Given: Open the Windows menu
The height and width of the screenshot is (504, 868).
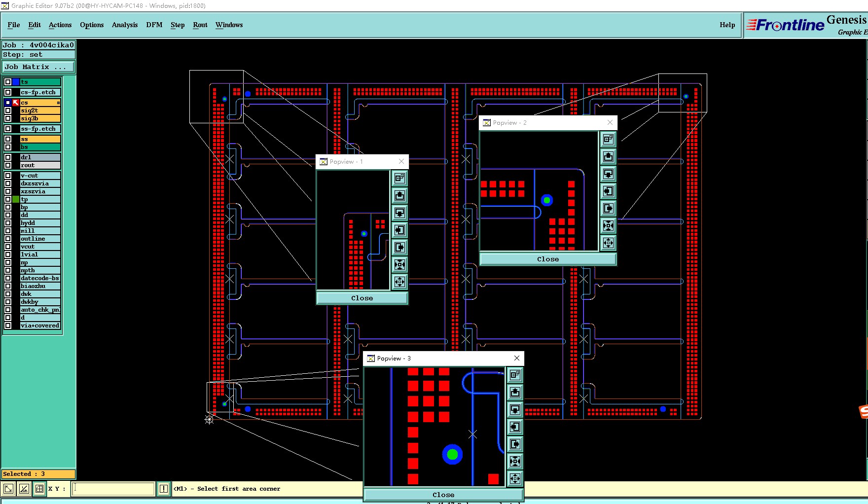Looking at the screenshot, I should [x=229, y=25].
